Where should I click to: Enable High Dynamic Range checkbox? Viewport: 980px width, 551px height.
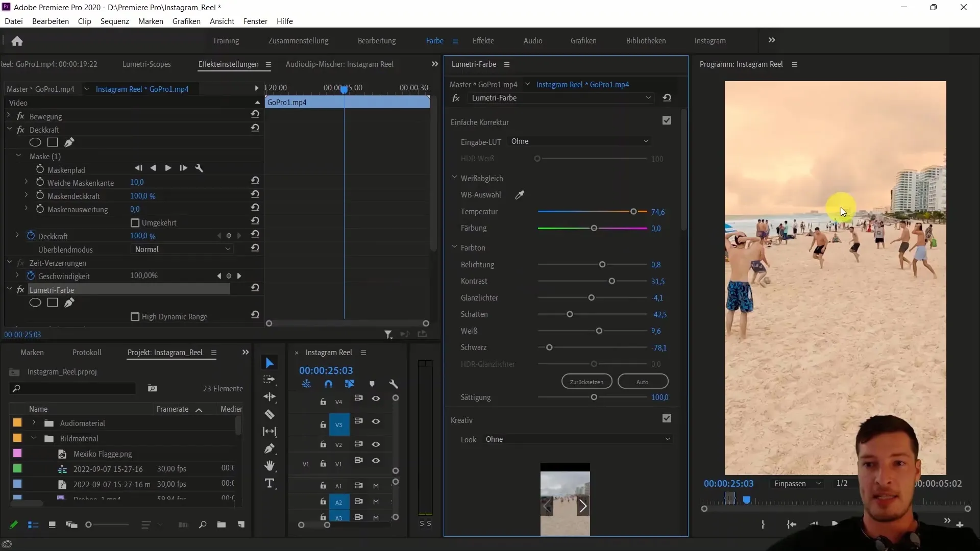tap(135, 317)
